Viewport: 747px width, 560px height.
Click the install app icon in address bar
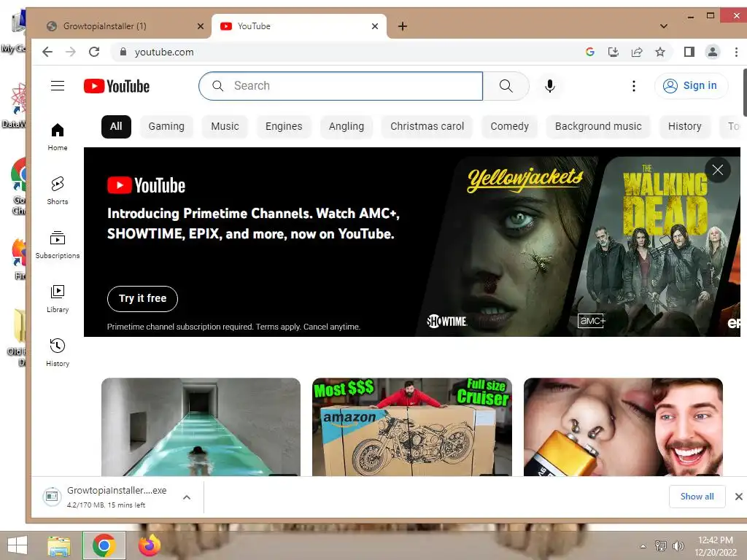613,52
